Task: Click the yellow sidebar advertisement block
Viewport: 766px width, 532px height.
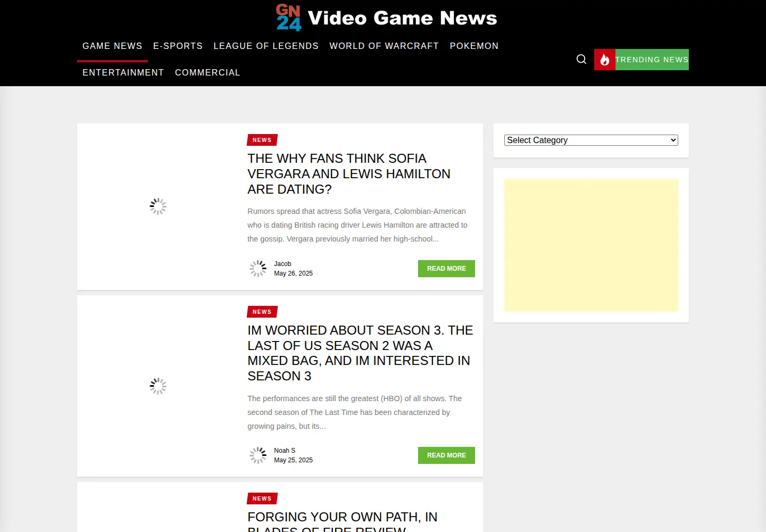Action: coord(591,245)
